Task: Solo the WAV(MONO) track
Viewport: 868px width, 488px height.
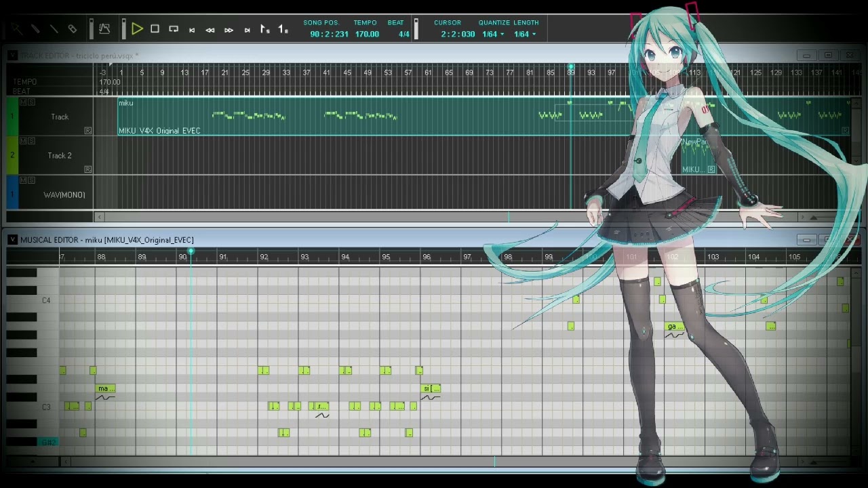Action: point(31,180)
